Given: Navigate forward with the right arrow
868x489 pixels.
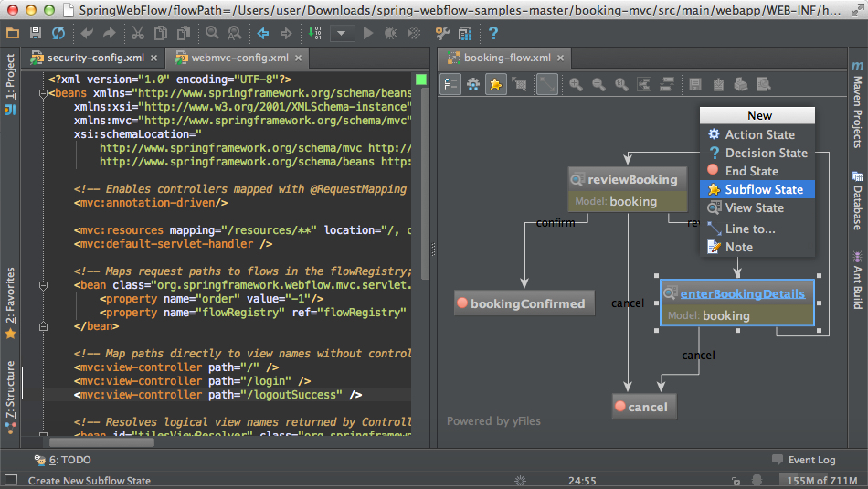Looking at the screenshot, I should pyautogui.click(x=286, y=33).
